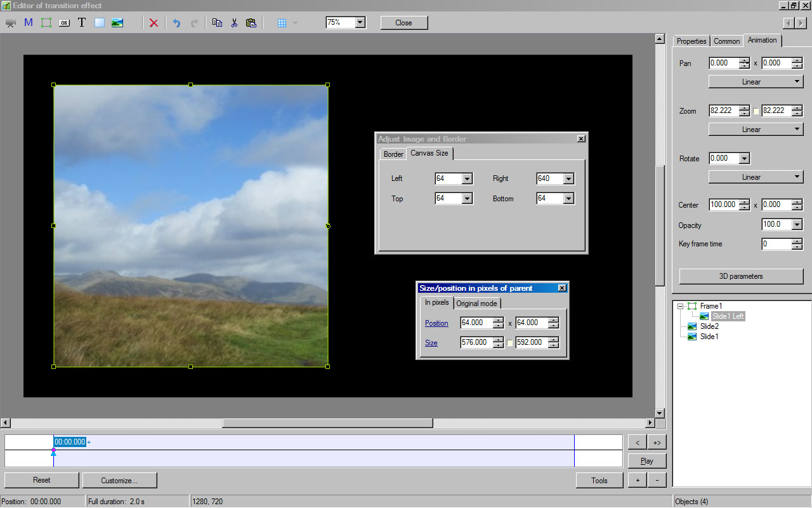Cut selection with the scissors icon
The width and height of the screenshot is (812, 508).
click(234, 23)
